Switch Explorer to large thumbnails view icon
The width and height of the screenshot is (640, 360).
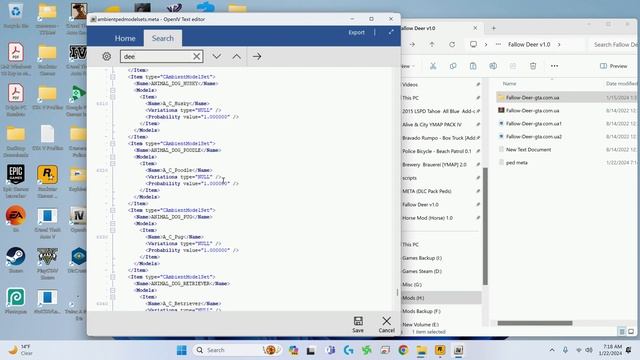coord(631,331)
